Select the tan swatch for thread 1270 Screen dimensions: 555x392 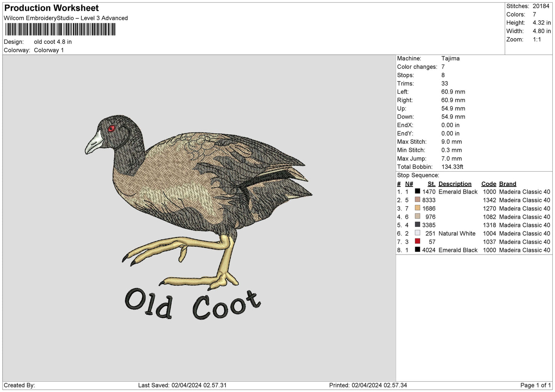417,208
